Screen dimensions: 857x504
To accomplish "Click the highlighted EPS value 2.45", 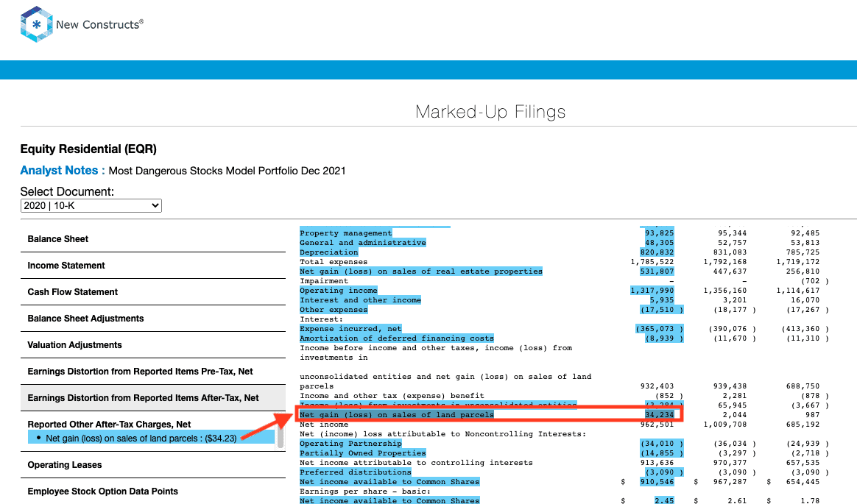I will pyautogui.click(x=664, y=501).
